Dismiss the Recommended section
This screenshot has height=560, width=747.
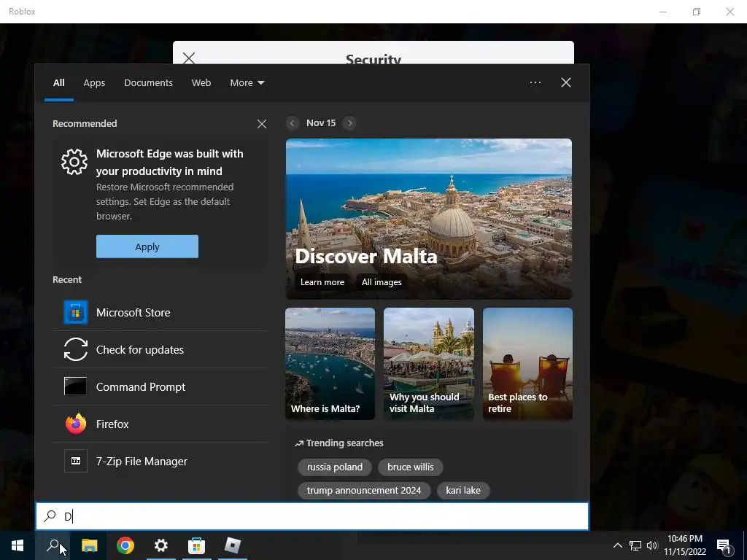pos(262,124)
